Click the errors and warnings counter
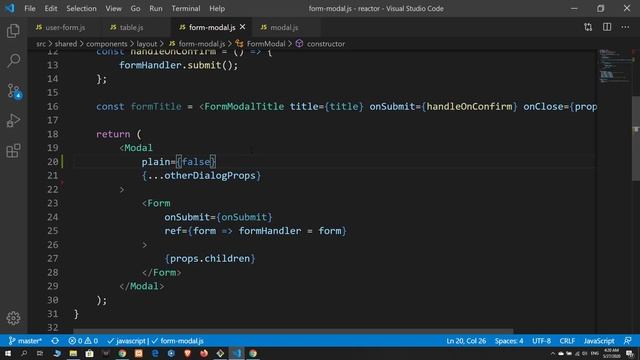Screen dimensions: 640x360 tap(83, 341)
